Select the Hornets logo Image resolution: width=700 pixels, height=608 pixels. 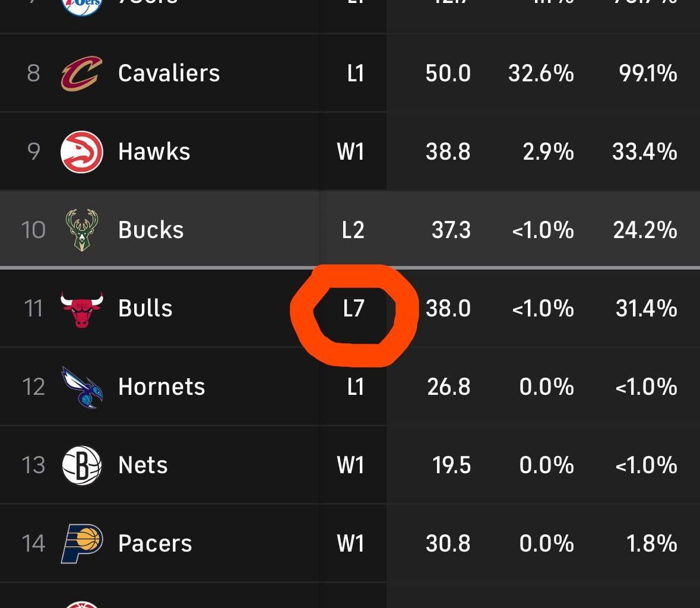(x=81, y=386)
